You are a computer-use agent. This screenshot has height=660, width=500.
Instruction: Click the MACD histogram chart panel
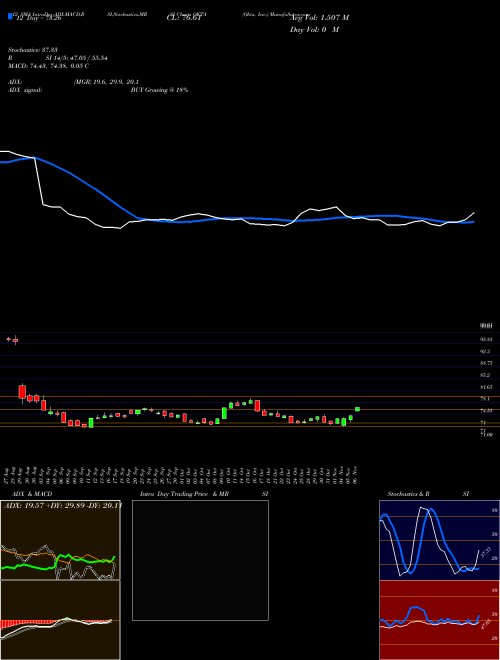[x=60, y=620]
